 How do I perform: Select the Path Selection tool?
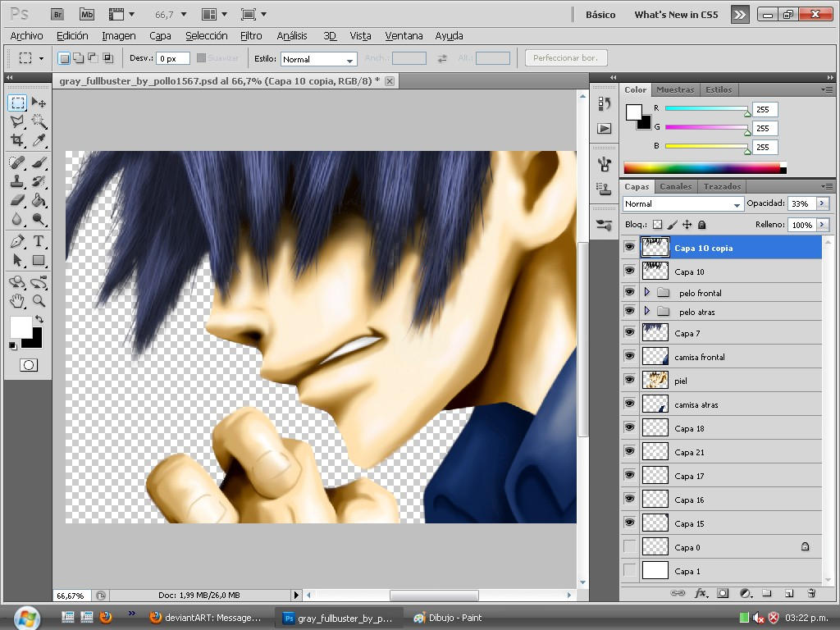coord(18,260)
